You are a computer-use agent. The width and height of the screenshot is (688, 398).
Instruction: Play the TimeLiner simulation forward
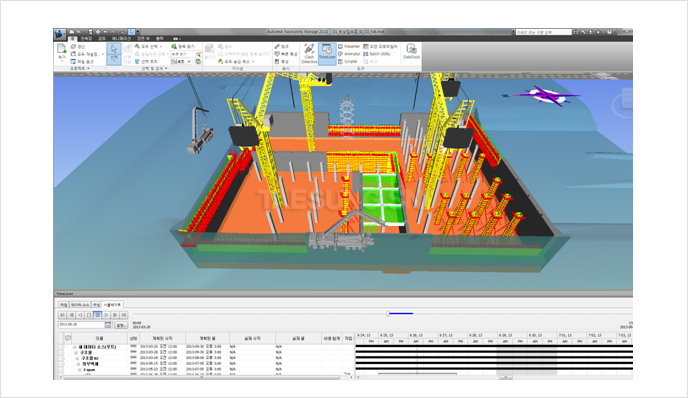(106, 315)
